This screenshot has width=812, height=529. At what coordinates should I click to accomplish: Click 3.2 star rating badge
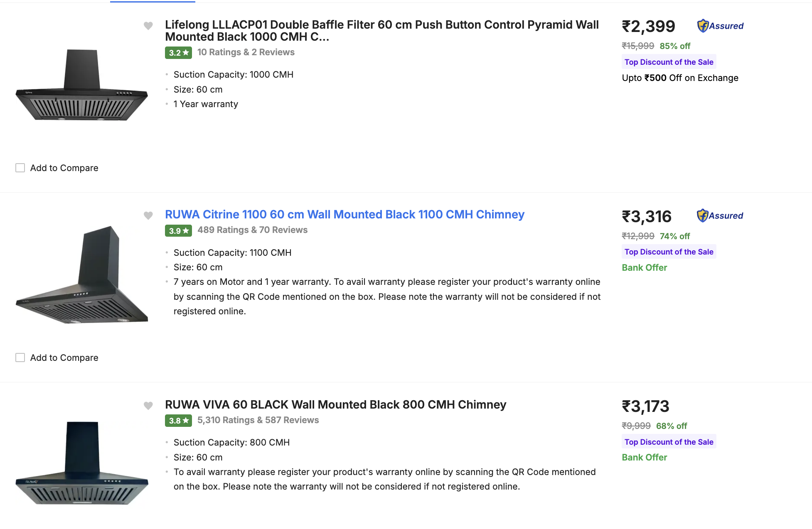[x=178, y=53]
